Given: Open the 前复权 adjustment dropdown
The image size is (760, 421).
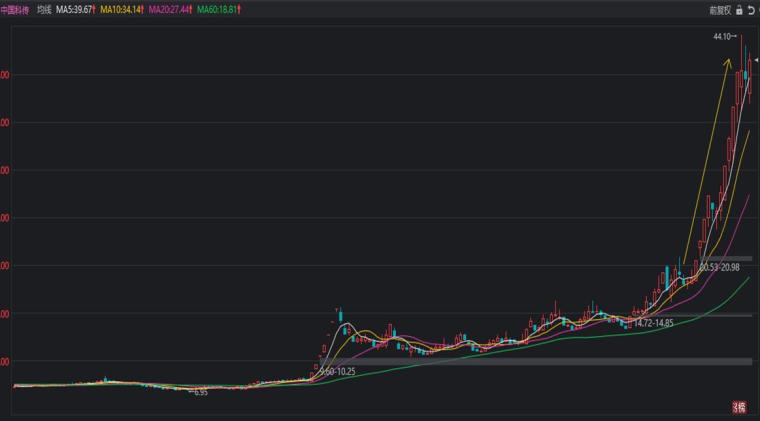Looking at the screenshot, I should [x=720, y=9].
